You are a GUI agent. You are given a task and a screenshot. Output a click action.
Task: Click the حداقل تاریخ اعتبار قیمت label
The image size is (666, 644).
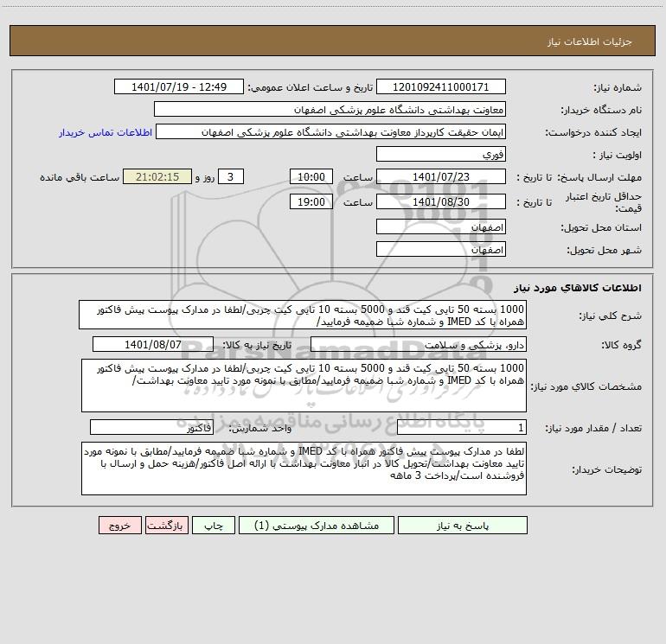tap(604, 202)
